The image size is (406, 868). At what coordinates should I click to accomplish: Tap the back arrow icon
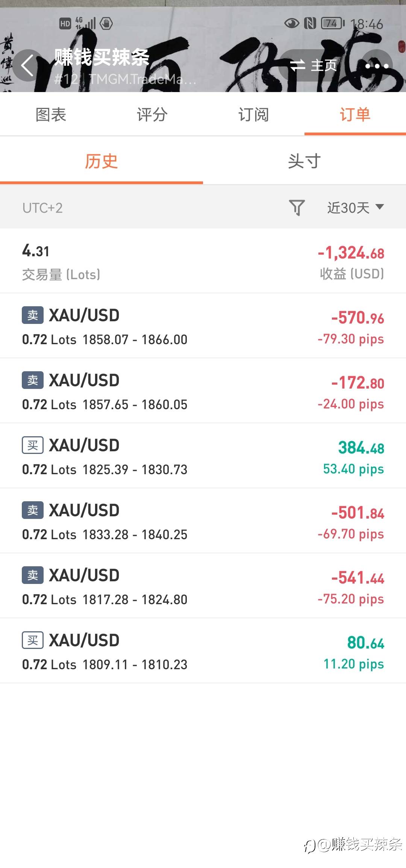tap(27, 66)
